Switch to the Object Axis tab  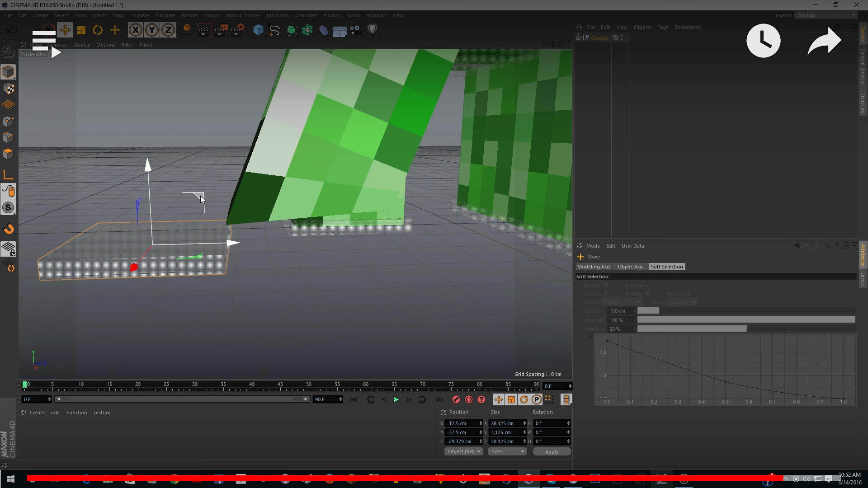[x=630, y=267]
